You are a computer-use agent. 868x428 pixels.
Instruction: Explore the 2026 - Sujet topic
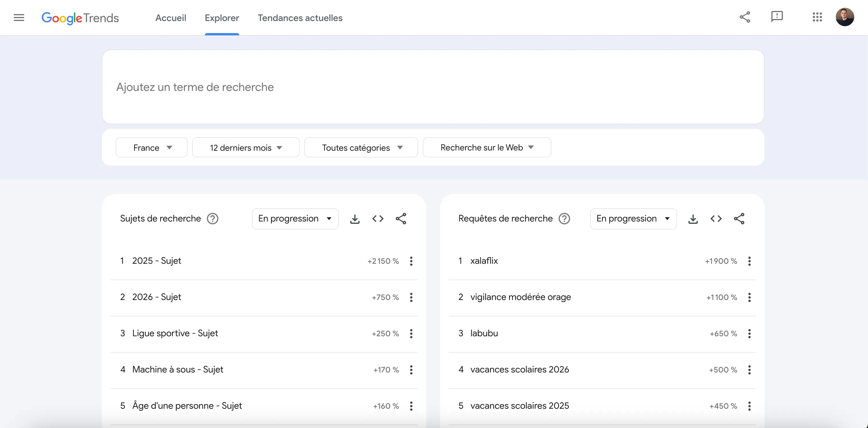156,297
